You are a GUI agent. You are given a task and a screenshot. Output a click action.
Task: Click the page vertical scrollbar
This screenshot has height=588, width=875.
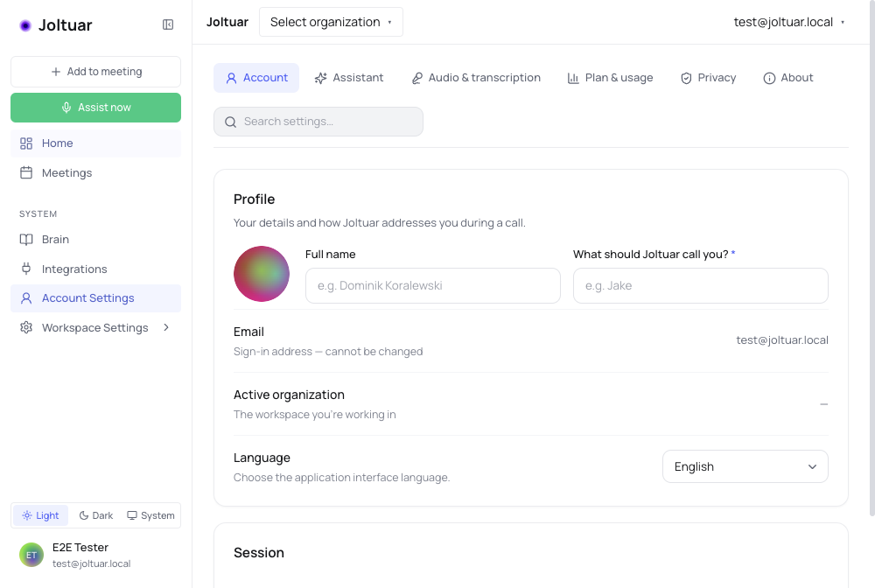point(871,256)
